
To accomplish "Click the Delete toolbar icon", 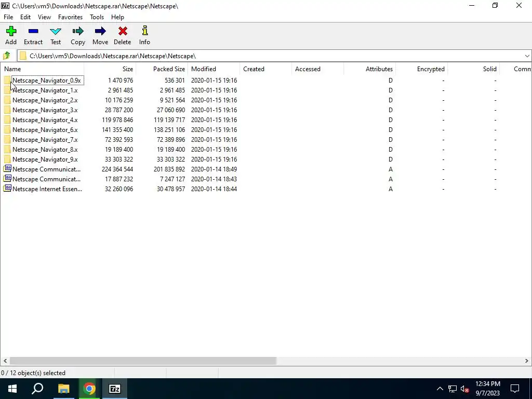I will click(123, 35).
